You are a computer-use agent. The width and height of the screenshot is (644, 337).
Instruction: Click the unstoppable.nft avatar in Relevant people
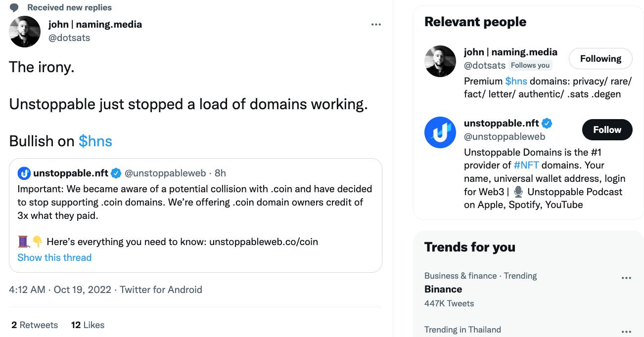click(440, 132)
